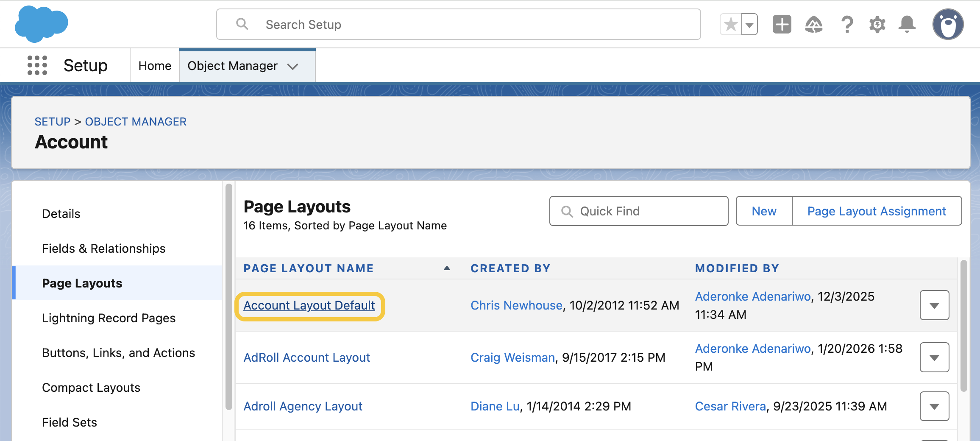Expand the favorites list dropdown arrow
980x441 pixels.
click(x=749, y=25)
